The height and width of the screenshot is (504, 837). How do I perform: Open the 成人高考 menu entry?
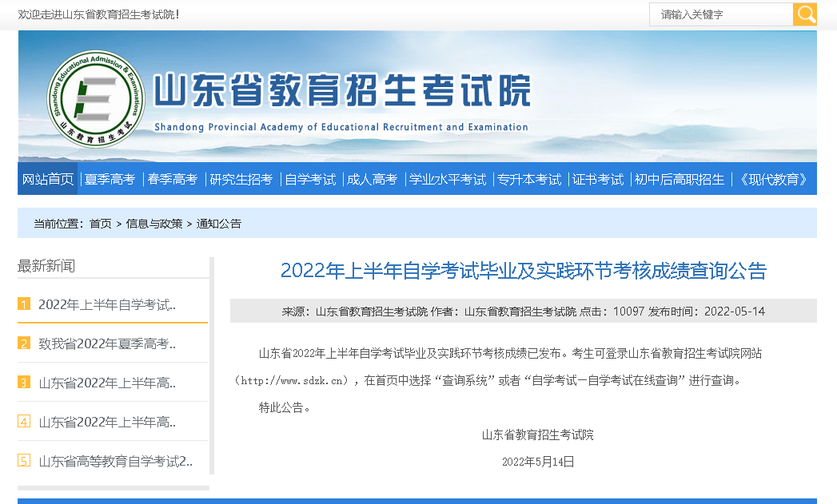[372, 179]
